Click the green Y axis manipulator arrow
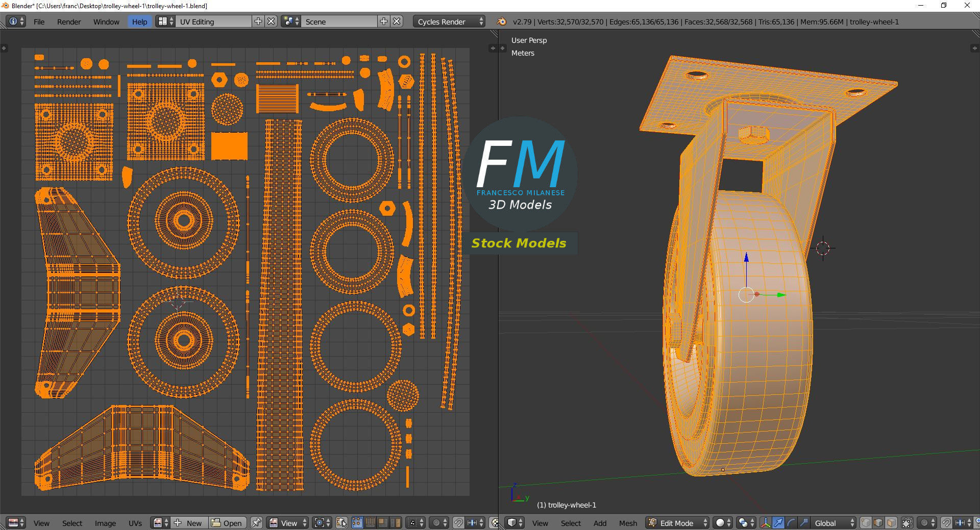Viewport: 980px width, 530px height. coord(780,295)
